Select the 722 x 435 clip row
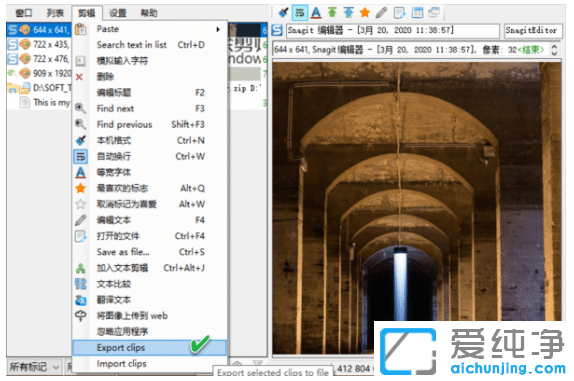 click(39, 44)
